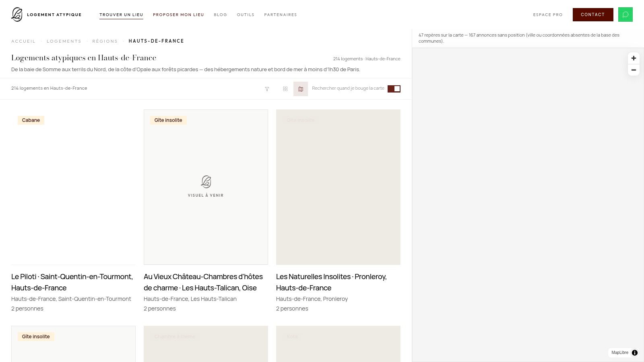Open Au Vieux Château listing title
The width and height of the screenshot is (644, 362).
click(x=204, y=282)
